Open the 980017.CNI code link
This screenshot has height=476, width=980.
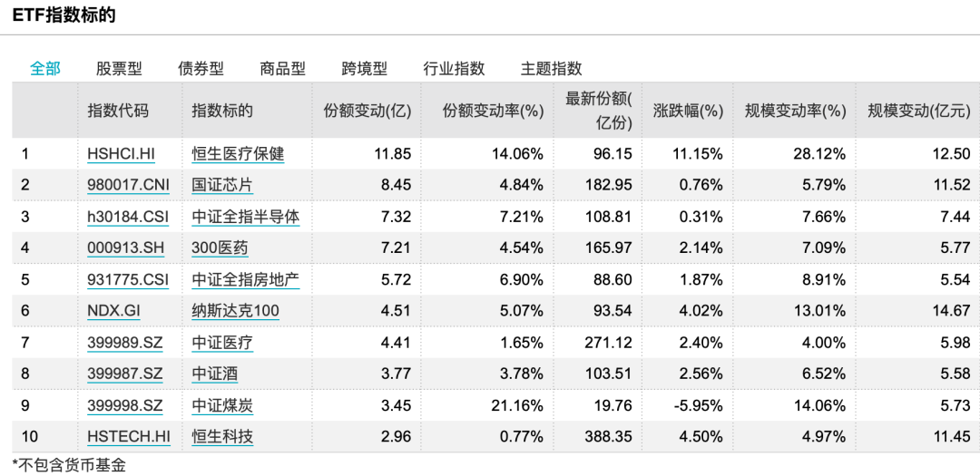click(128, 185)
